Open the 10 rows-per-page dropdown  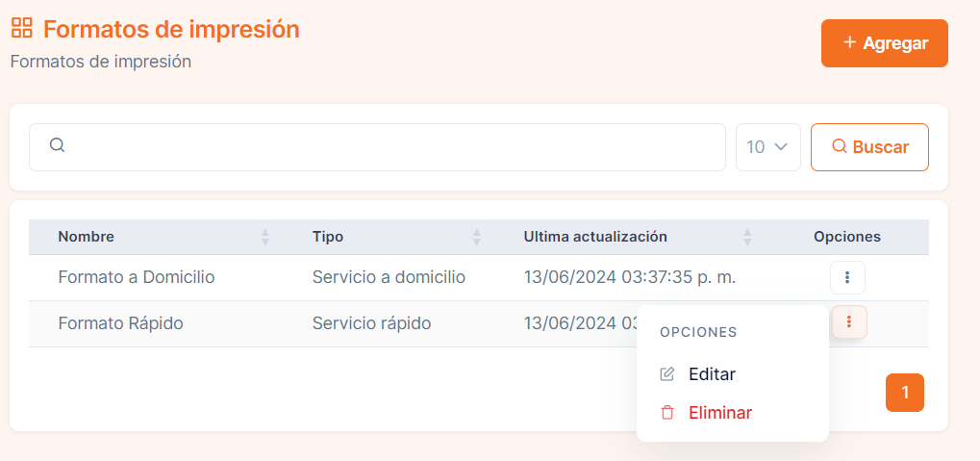768,147
